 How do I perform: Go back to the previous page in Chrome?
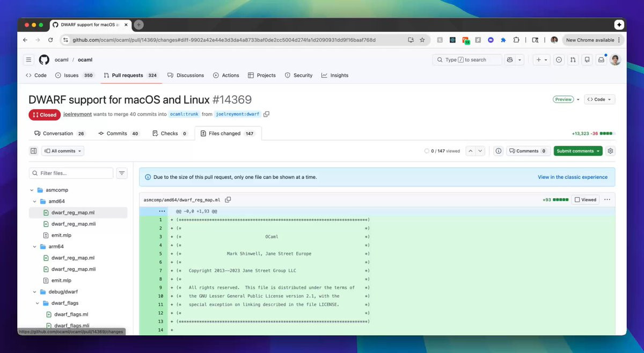pos(25,40)
